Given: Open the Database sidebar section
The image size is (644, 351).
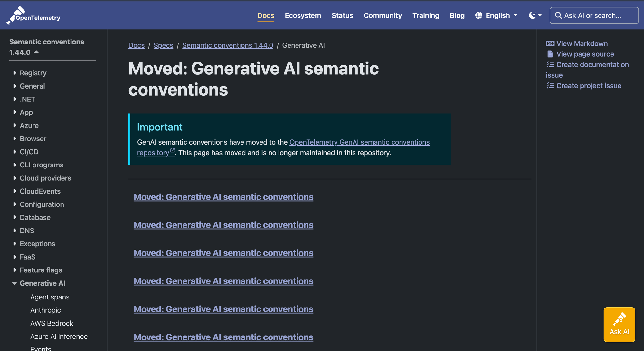Looking at the screenshot, I should coord(35,218).
